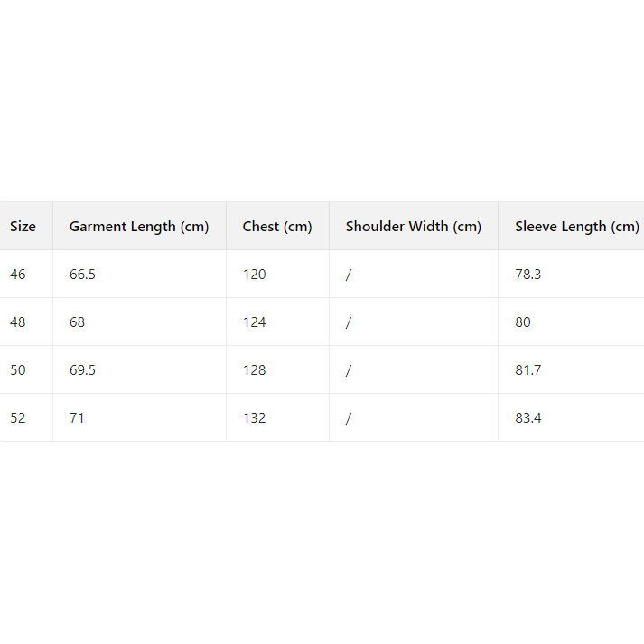This screenshot has width=644, height=644.
Task: Click sleeve length value 80
Action: [x=523, y=322]
